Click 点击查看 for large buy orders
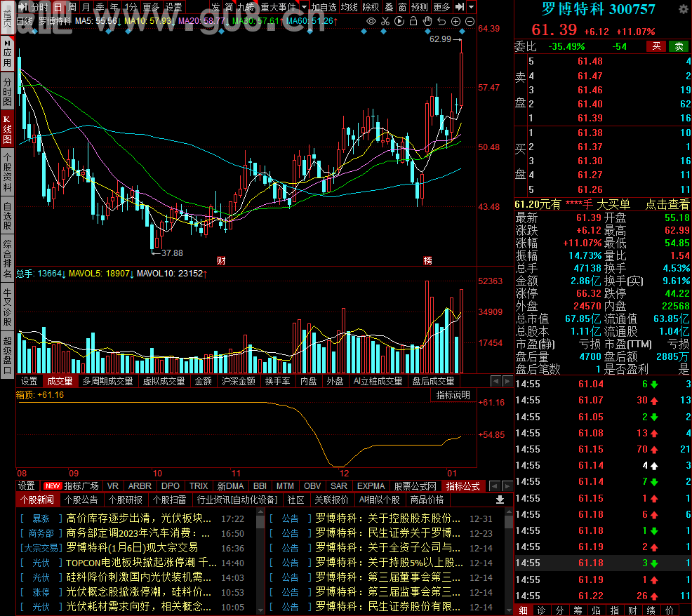Image resolution: width=692 pixels, height=616 pixels. [667, 204]
